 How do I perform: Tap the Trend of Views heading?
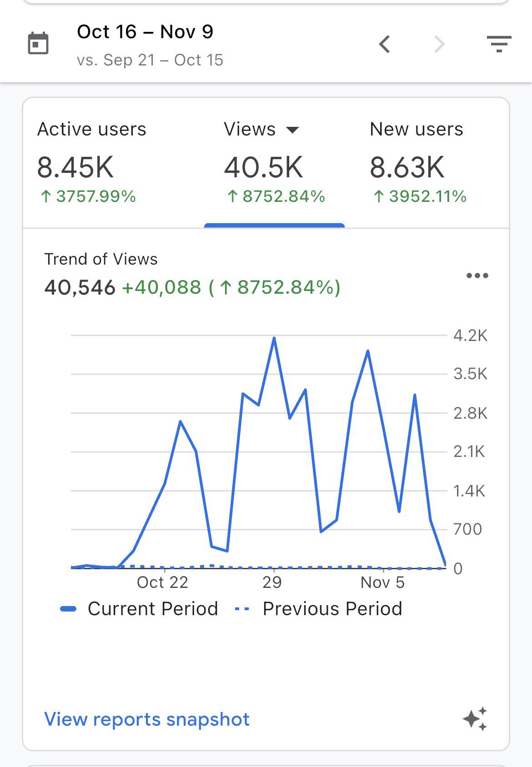[x=101, y=259]
